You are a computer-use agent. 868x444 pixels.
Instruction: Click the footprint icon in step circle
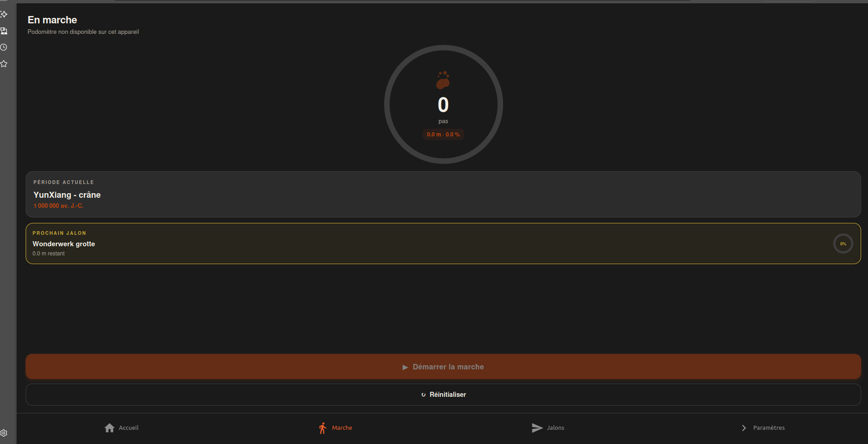tap(443, 80)
